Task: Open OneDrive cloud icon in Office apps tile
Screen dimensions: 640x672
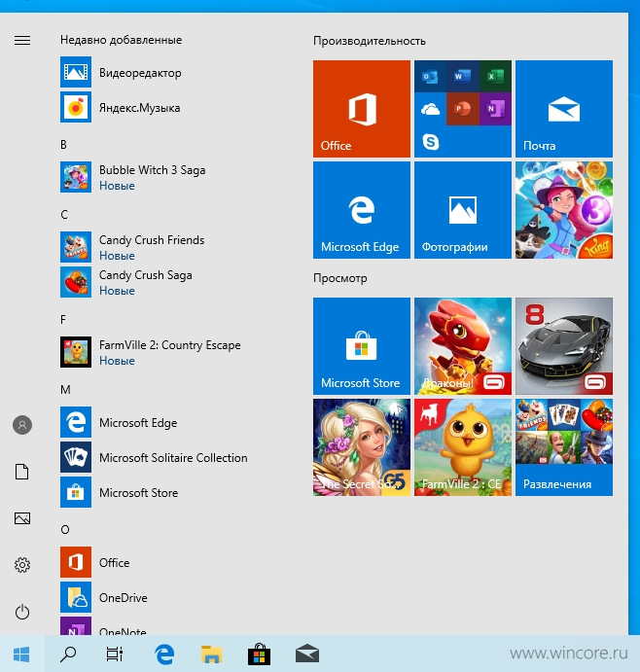Action: click(430, 109)
